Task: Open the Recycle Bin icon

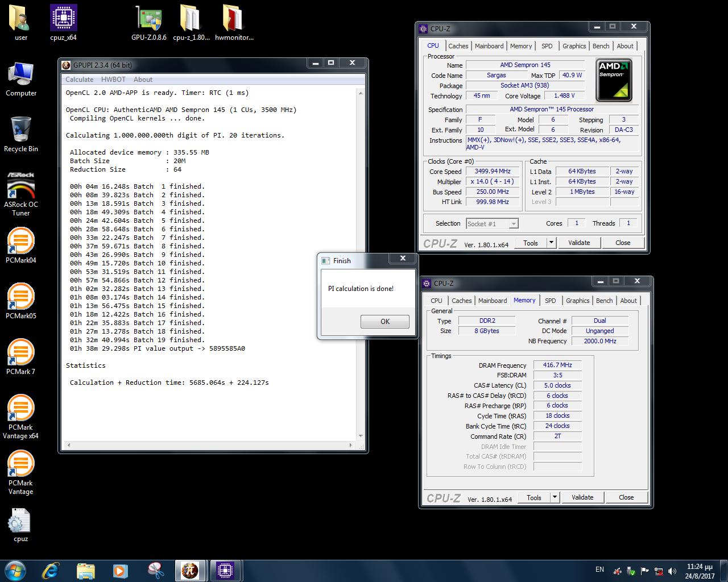Action: coord(21,135)
